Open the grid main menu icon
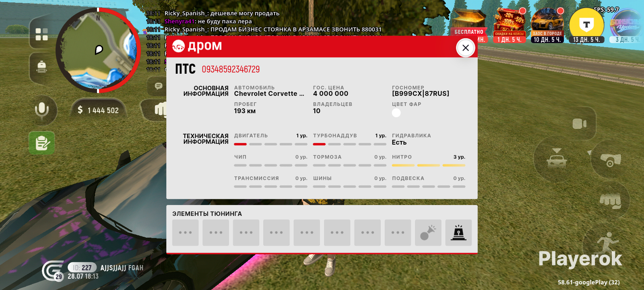This screenshot has height=290, width=644. click(x=41, y=34)
